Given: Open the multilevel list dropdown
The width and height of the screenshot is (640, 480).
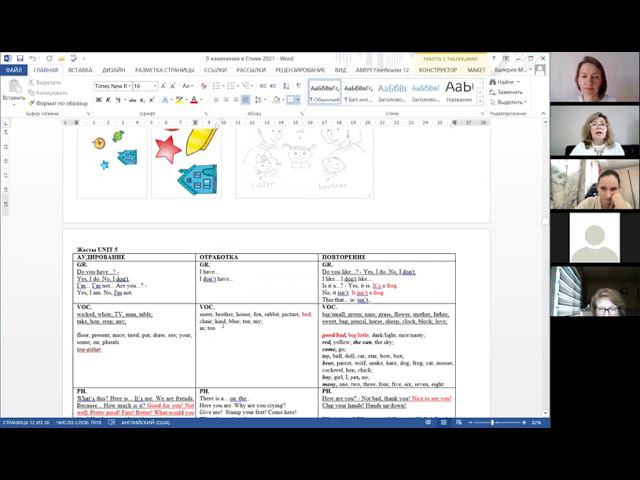Looking at the screenshot, I should (x=252, y=86).
